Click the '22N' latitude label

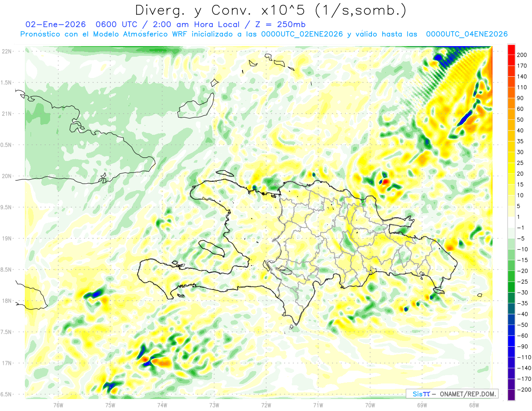pos(7,51)
